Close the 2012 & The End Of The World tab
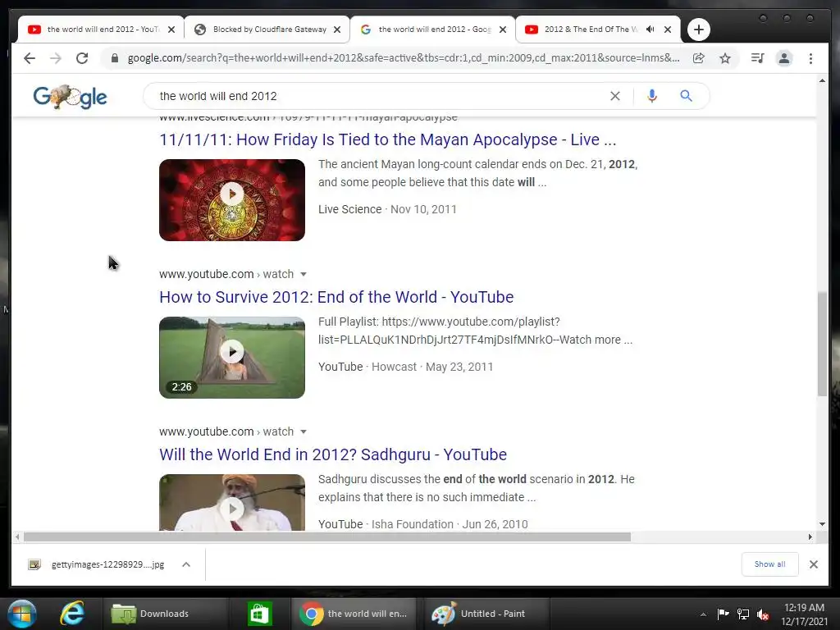840x630 pixels. coord(668,30)
